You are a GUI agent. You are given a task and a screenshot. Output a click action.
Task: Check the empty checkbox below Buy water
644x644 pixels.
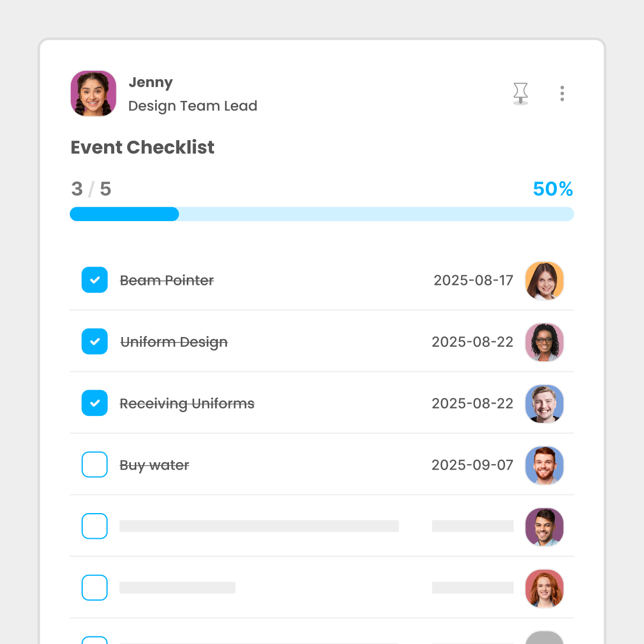94,526
